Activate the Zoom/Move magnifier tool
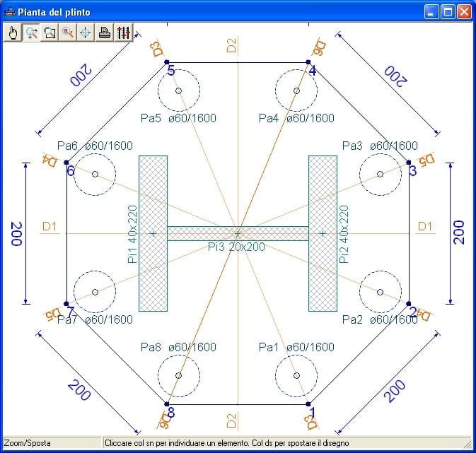This screenshot has width=476, height=453. [32, 33]
